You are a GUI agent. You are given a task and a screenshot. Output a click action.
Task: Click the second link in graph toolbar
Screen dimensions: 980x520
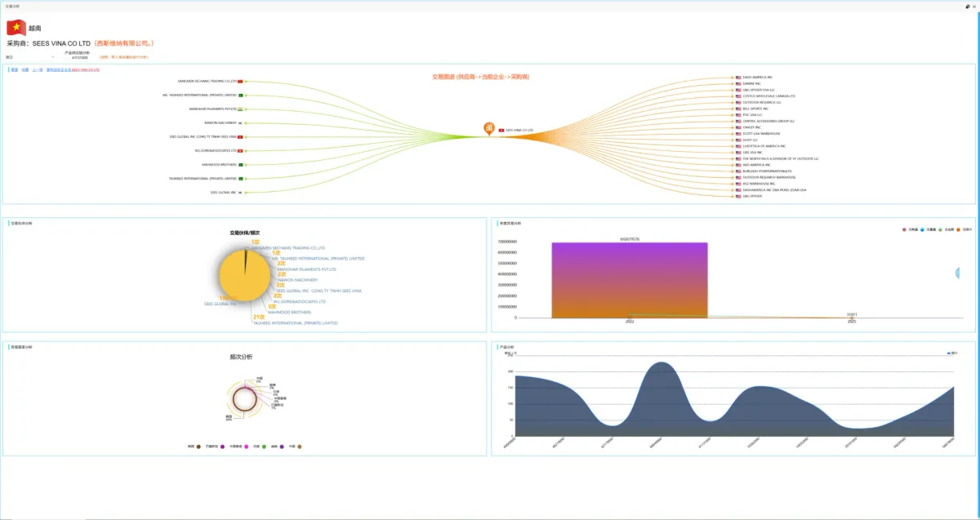coord(25,69)
